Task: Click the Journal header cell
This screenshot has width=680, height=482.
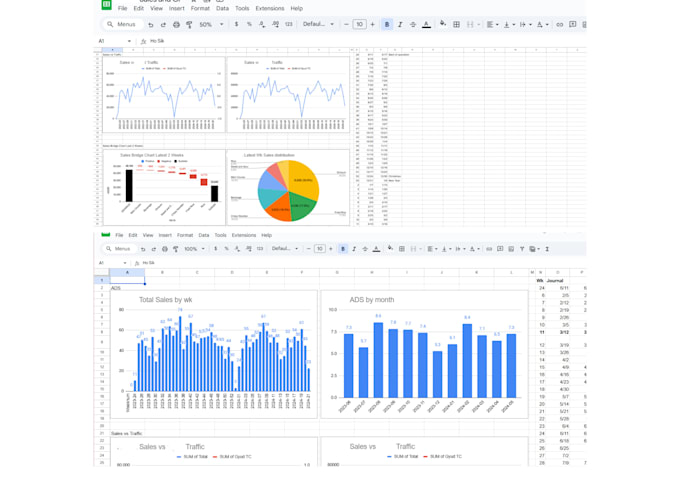Action: pos(555,281)
